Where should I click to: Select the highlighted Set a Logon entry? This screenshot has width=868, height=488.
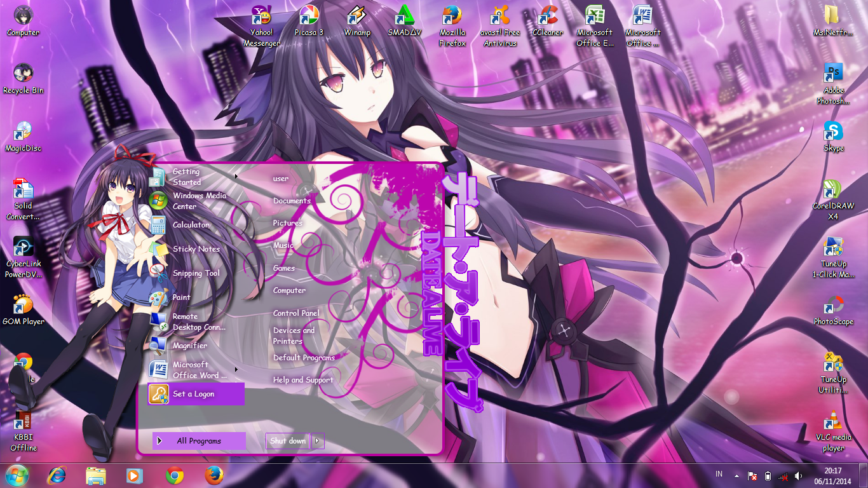point(196,394)
